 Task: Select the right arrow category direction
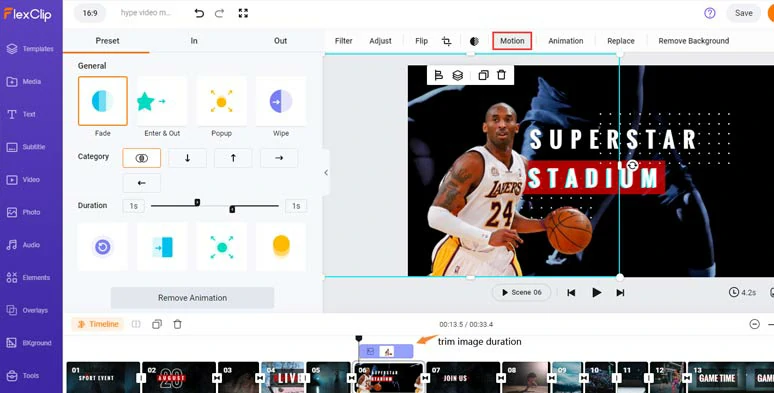tap(279, 158)
